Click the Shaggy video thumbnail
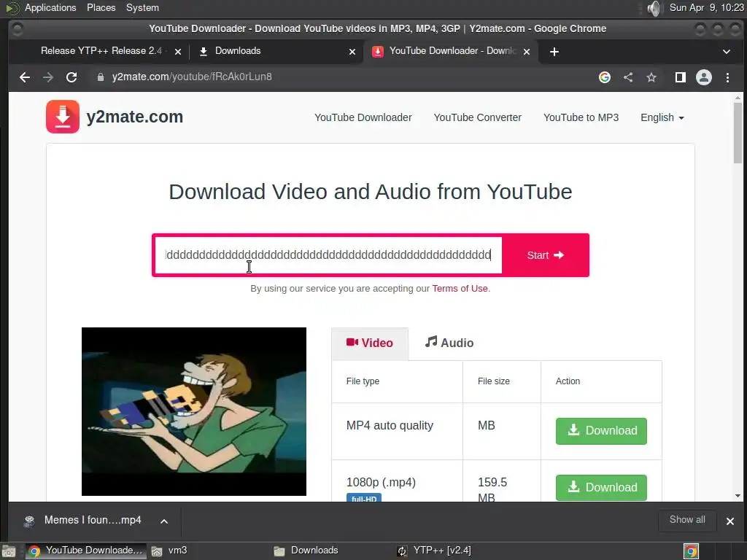Image resolution: width=747 pixels, height=560 pixels. click(194, 411)
